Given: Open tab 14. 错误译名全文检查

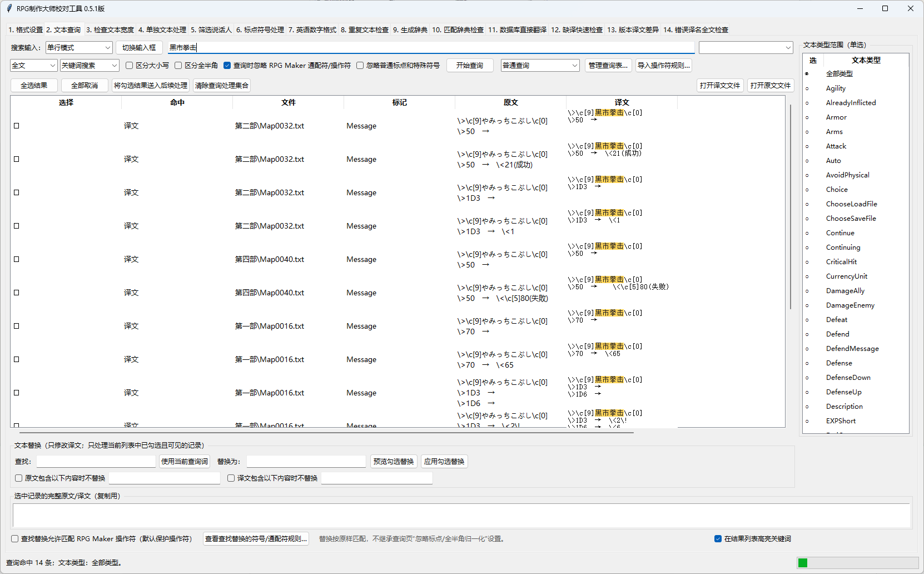Looking at the screenshot, I should (x=696, y=29).
